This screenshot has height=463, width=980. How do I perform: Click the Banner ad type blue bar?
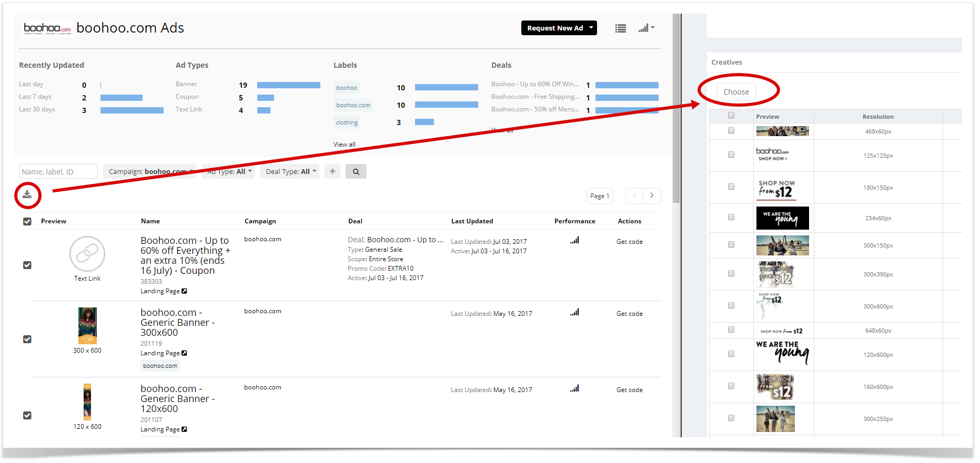click(288, 85)
